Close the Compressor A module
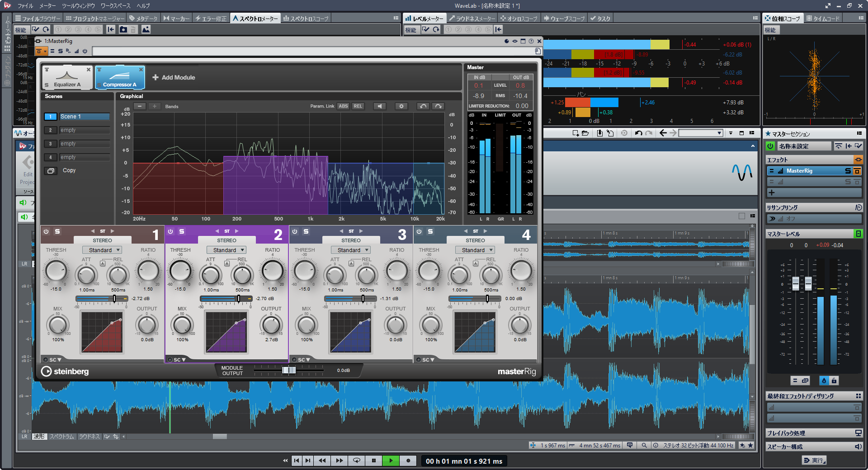Screen dimensions: 868x470 [141, 70]
